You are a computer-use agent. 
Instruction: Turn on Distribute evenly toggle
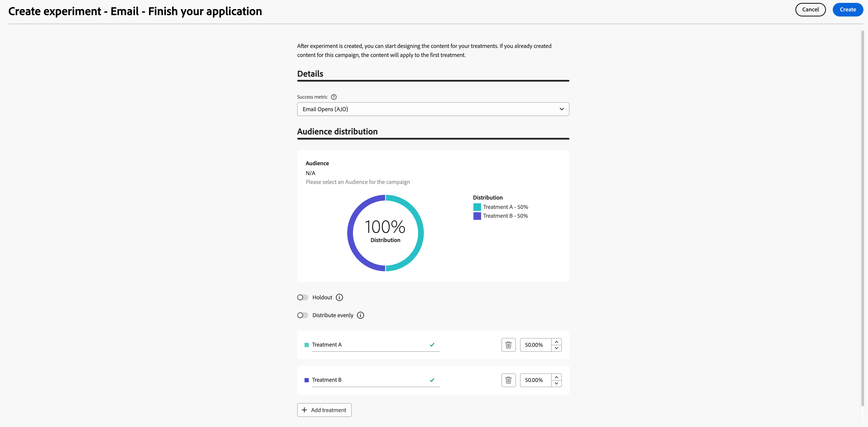pyautogui.click(x=303, y=315)
